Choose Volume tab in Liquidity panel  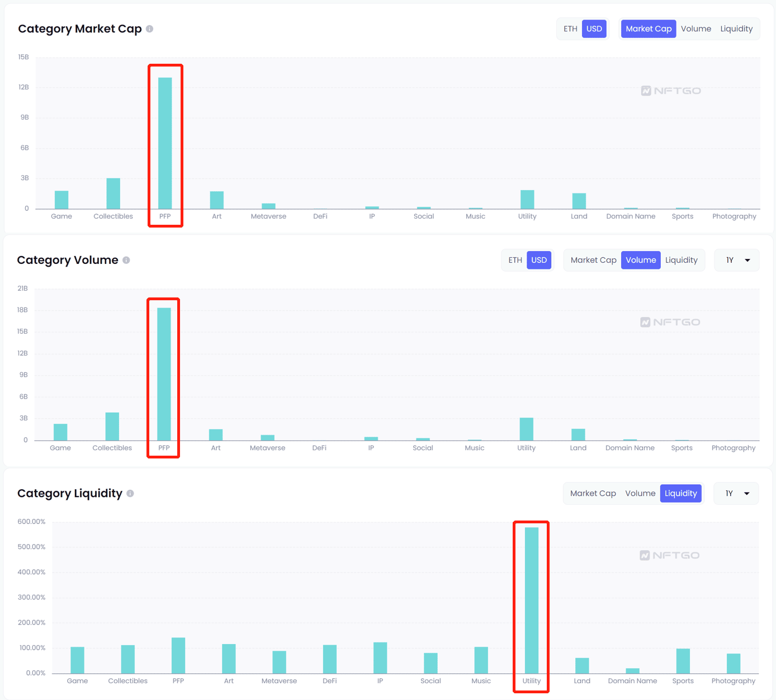pos(640,493)
